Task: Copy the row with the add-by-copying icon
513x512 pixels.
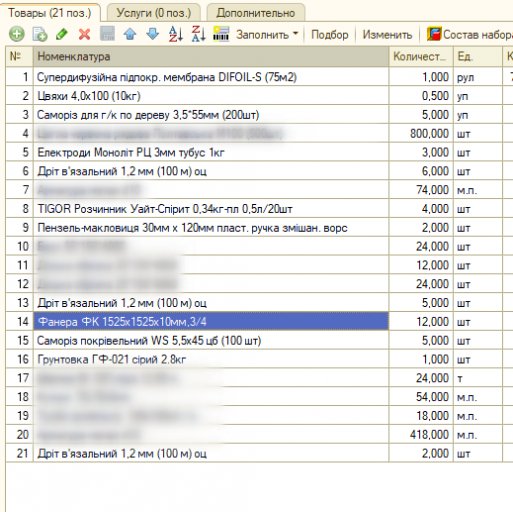Action: click(x=40, y=34)
